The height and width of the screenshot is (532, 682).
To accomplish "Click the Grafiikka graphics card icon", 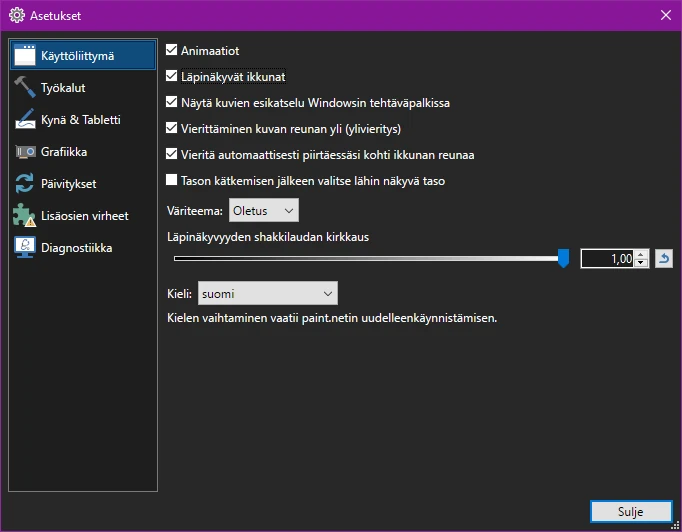I will point(26,152).
